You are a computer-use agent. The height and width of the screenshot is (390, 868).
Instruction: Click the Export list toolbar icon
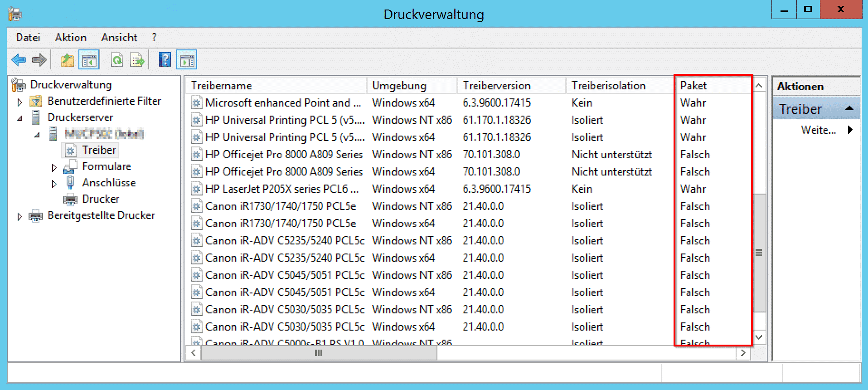point(137,60)
